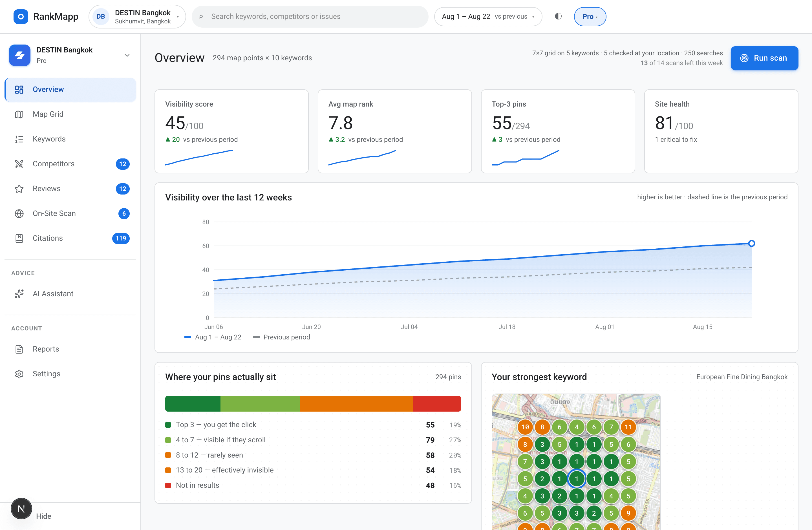Open the Top-3 pins card
Screen dimensions: 812x530
558,131
